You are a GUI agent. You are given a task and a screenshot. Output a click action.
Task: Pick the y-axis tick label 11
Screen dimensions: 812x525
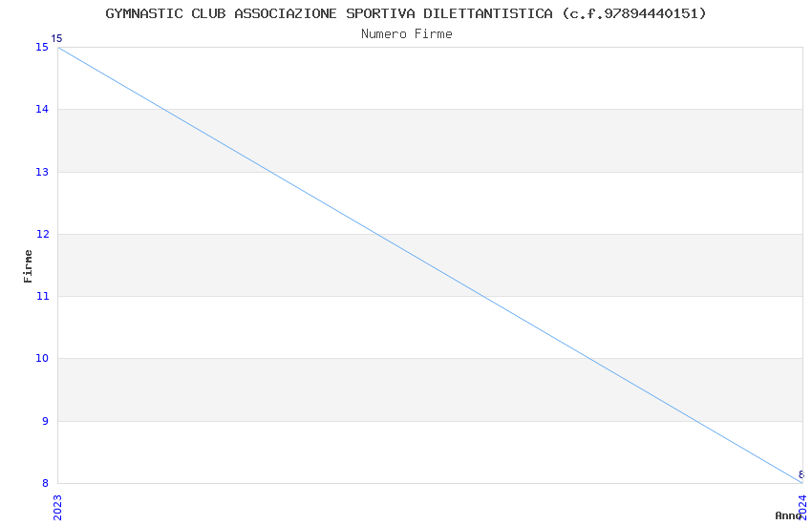coord(42,297)
